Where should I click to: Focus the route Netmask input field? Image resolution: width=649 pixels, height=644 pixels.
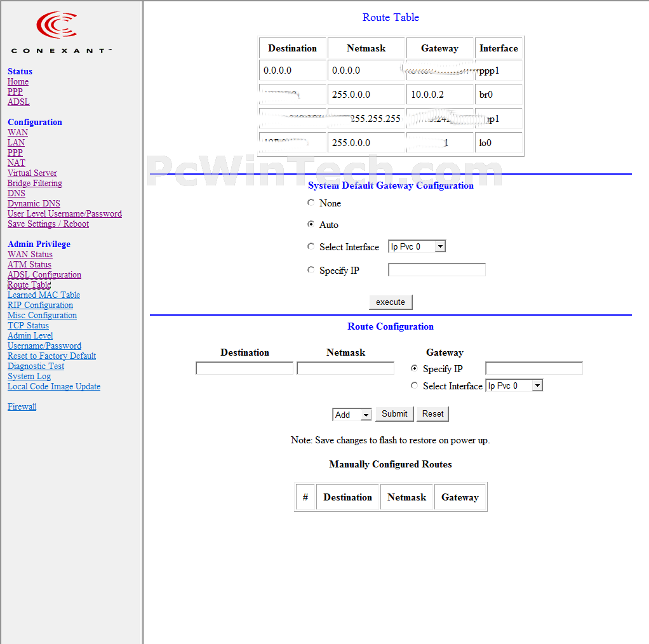click(345, 368)
